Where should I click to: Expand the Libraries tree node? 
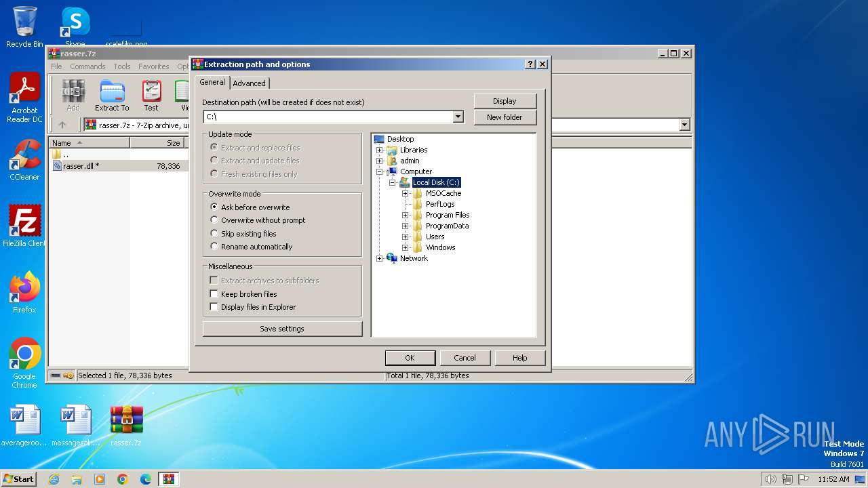coord(380,150)
